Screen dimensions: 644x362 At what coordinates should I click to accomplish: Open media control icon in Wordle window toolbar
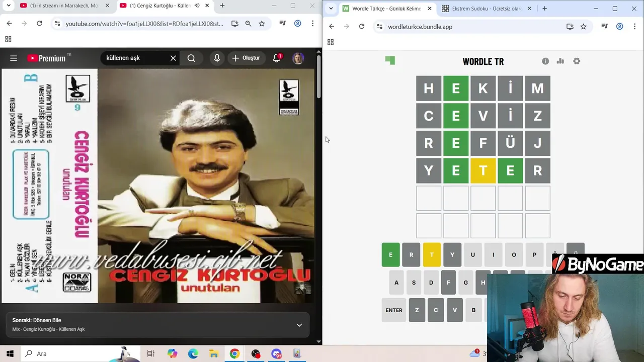click(x=605, y=27)
